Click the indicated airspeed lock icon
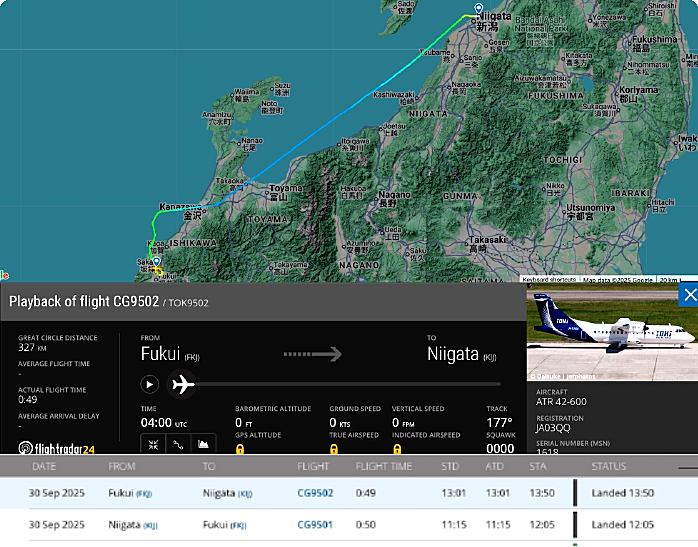This screenshot has height=547, width=698. pyautogui.click(x=397, y=450)
